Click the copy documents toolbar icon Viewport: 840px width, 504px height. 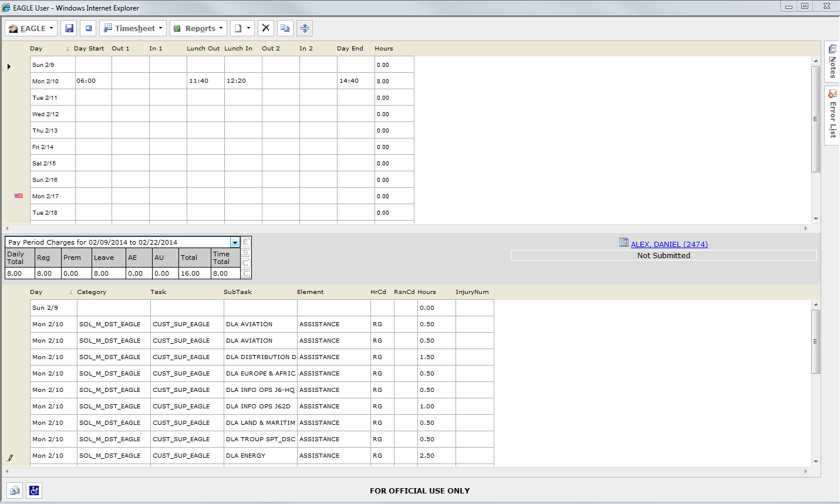pos(285,28)
